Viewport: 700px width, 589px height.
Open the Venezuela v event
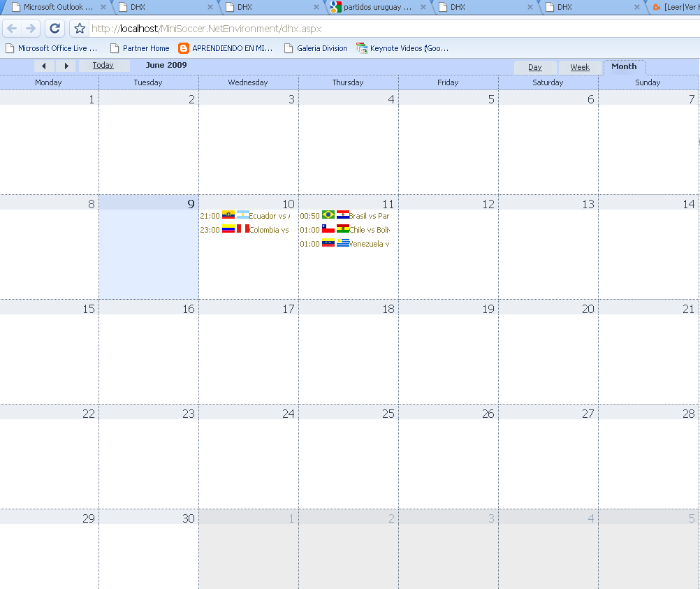(344, 244)
